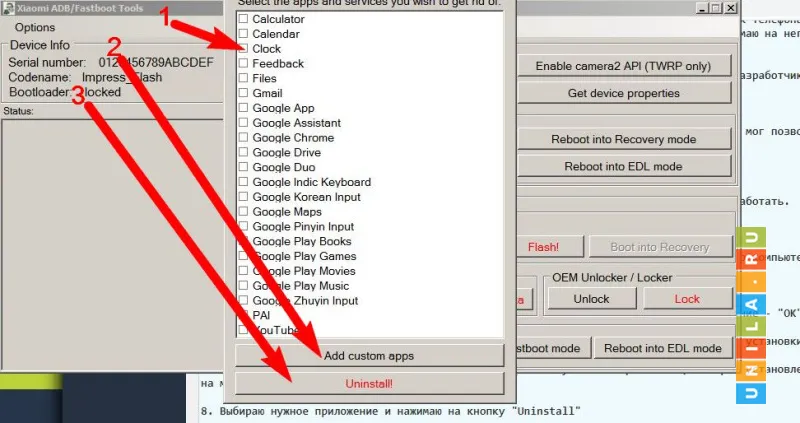Click Reboot into Recovery mode
The image size is (800, 423).
point(625,139)
